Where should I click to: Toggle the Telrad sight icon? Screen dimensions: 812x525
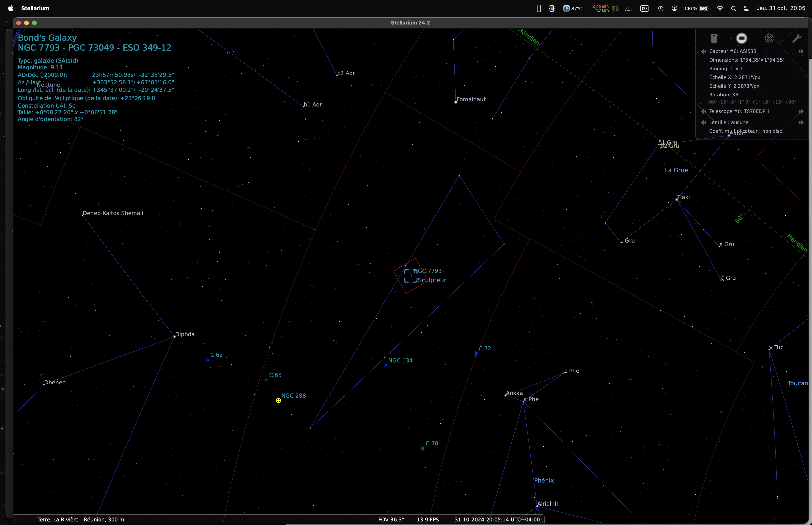(769, 38)
